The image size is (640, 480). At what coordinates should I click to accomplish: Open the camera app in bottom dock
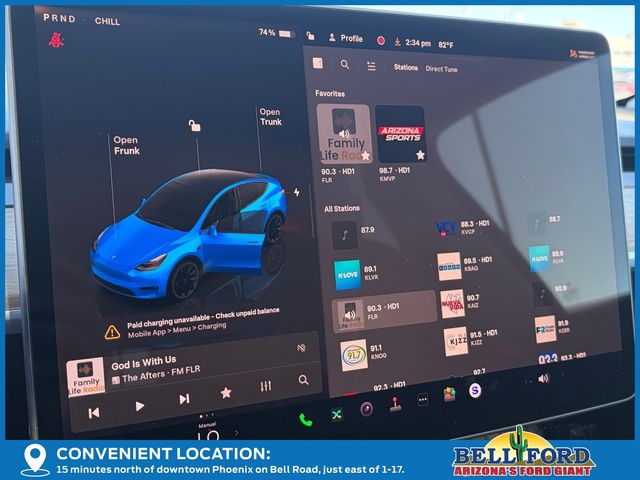coord(366,409)
